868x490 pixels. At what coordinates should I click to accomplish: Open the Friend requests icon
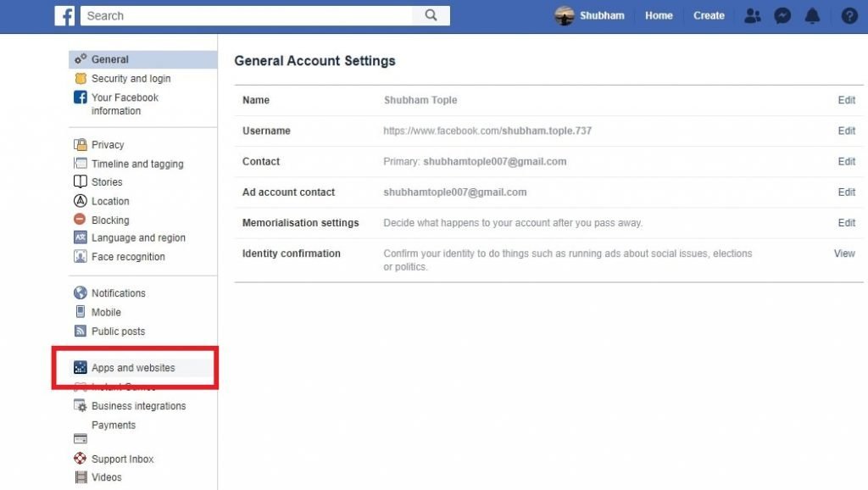[752, 15]
